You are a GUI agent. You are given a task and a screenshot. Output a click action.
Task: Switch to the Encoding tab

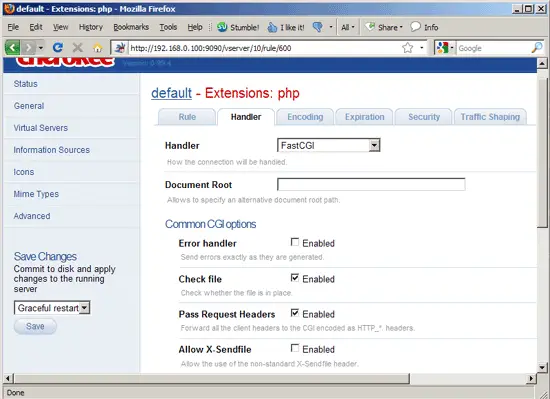tap(305, 117)
